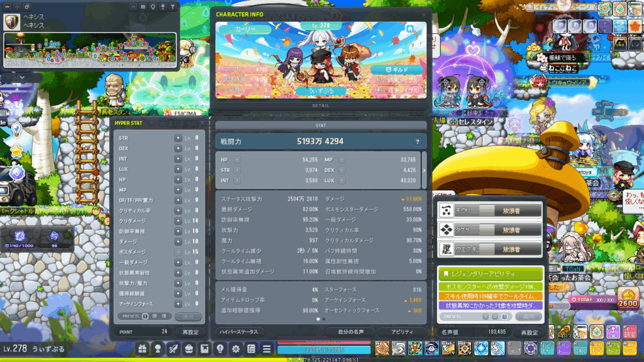This screenshot has height=362, width=644.
Task: Select hyper stat preset 1
Action: (x=145, y=316)
